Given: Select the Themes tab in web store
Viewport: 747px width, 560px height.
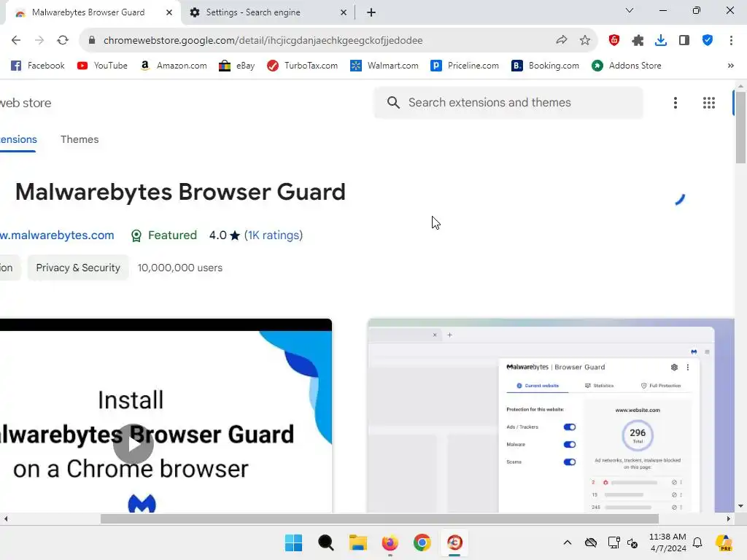Looking at the screenshot, I should click(x=80, y=139).
